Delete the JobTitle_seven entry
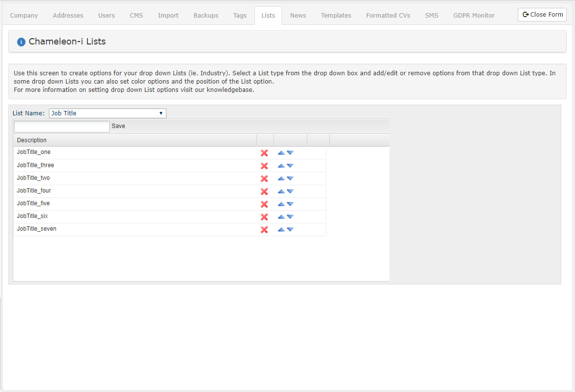Image resolution: width=575 pixels, height=392 pixels. coord(264,230)
